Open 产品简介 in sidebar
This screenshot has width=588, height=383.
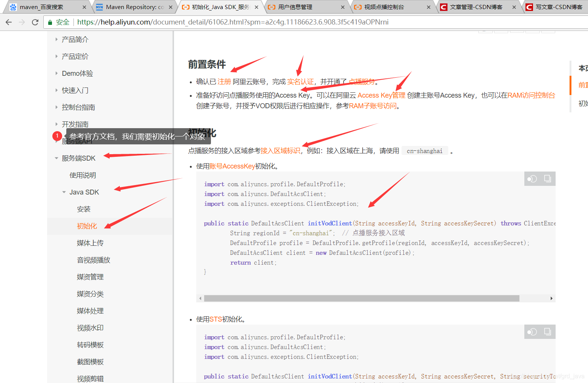[75, 40]
